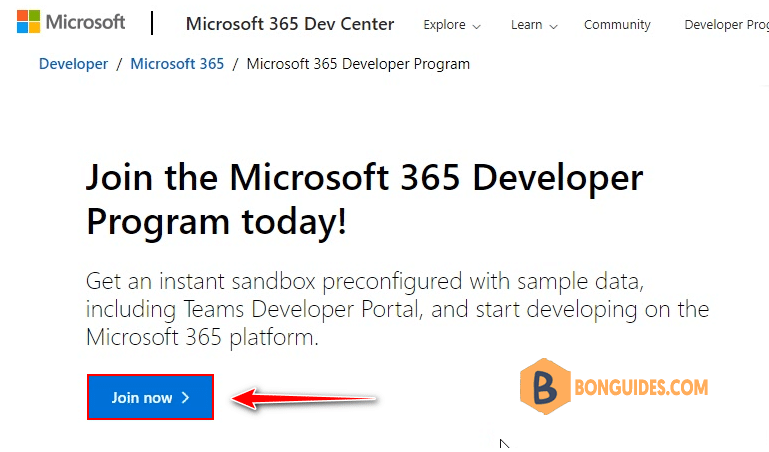The width and height of the screenshot is (769, 452).
Task: Click the sandbox description paragraph
Action: point(397,309)
